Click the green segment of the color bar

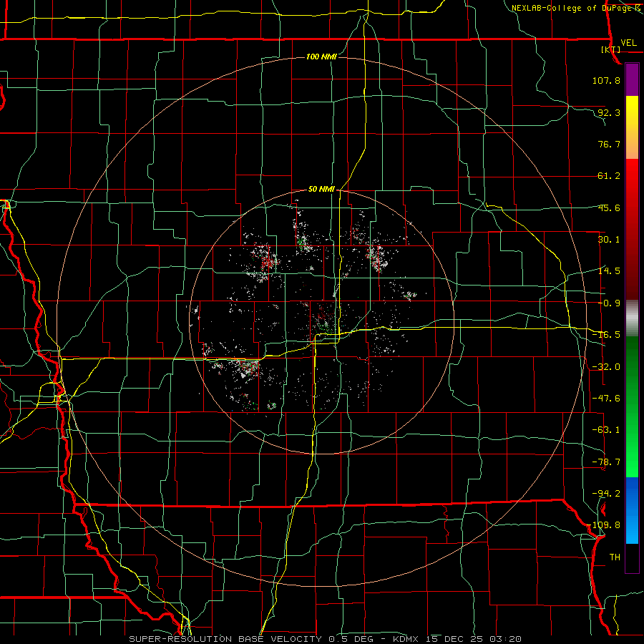pos(632,406)
